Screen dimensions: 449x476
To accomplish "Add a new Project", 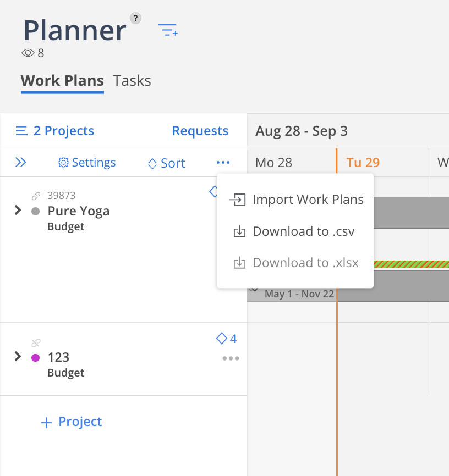I will click(72, 422).
